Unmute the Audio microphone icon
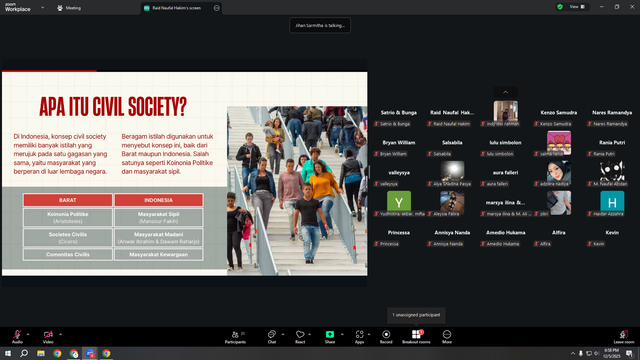640x360 pixels. pos(17,334)
